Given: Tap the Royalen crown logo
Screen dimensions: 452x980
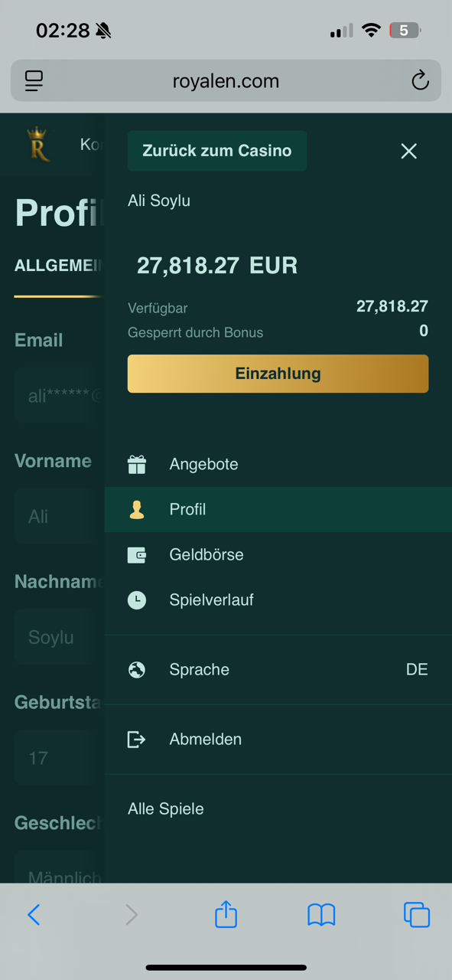Looking at the screenshot, I should point(37,144).
